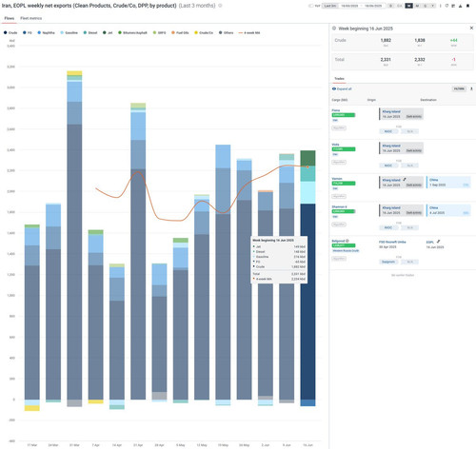476x449 pixels.
Task: Click green cargo bar under Fiona
Action: (x=344, y=115)
